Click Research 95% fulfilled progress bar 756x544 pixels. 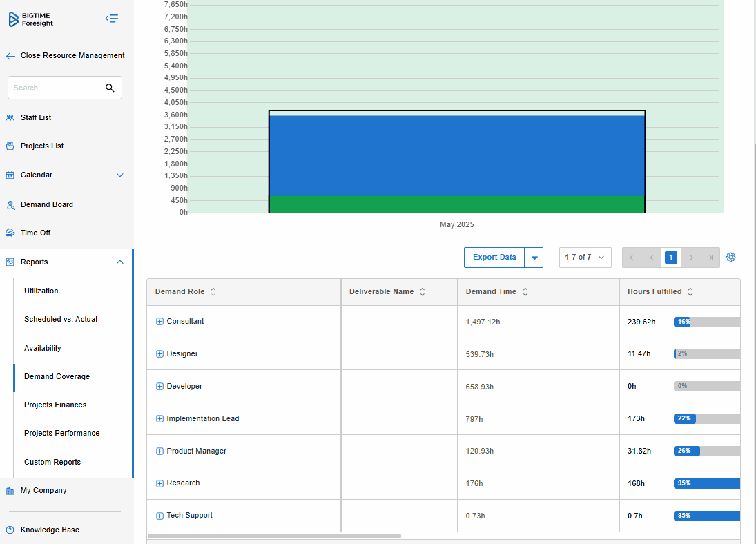707,484
